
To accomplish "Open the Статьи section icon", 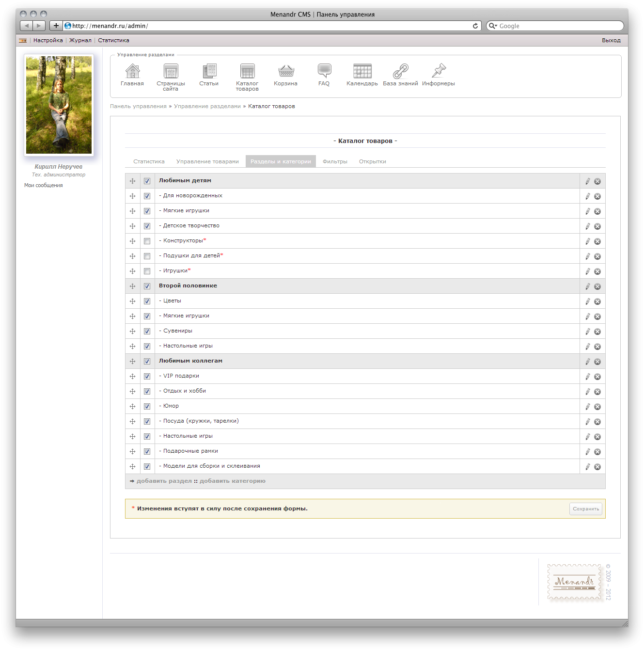I will (209, 72).
